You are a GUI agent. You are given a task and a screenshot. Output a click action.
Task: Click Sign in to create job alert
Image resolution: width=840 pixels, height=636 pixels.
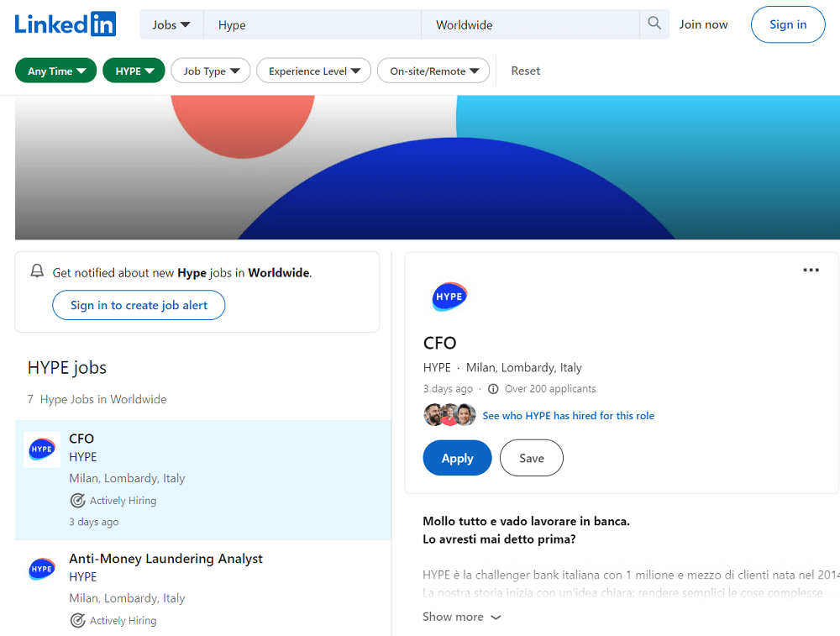pos(139,305)
